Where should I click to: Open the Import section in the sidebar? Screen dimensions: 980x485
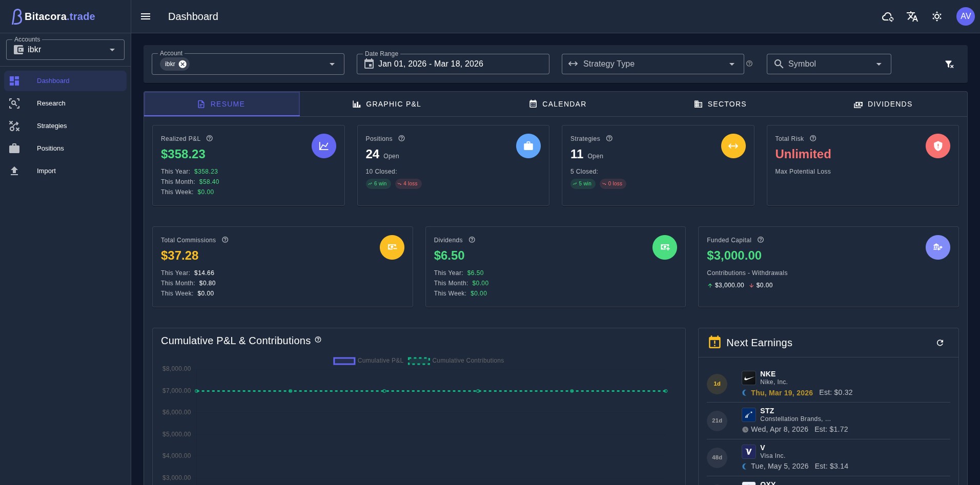[x=46, y=171]
